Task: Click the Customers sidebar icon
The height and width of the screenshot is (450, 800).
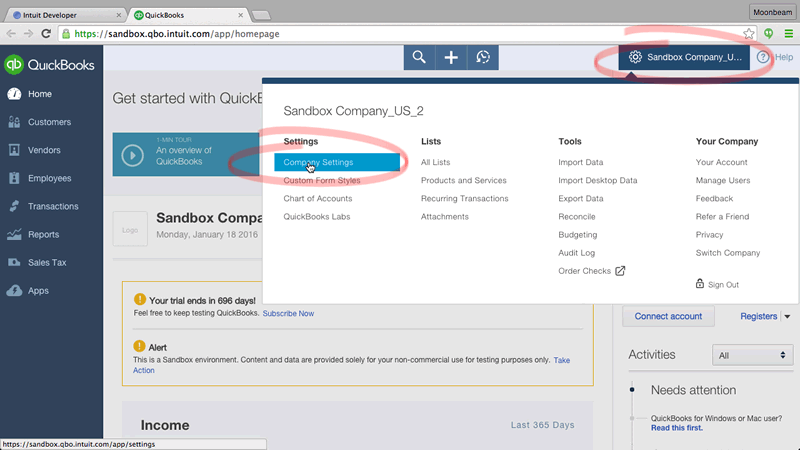Action: [14, 122]
